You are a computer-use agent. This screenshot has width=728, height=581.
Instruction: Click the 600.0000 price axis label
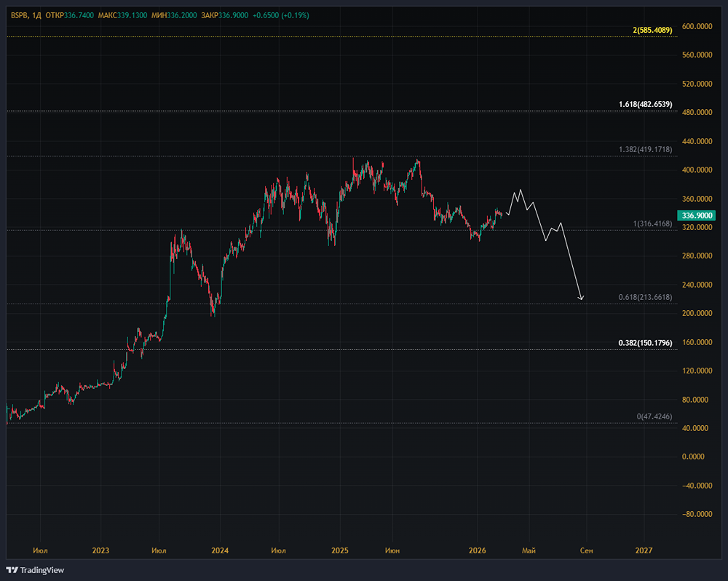697,26
